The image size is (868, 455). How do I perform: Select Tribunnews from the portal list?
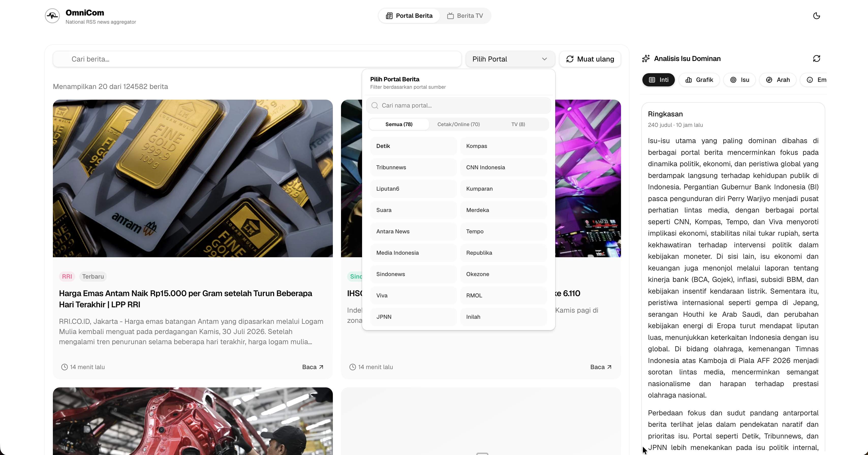(x=413, y=168)
